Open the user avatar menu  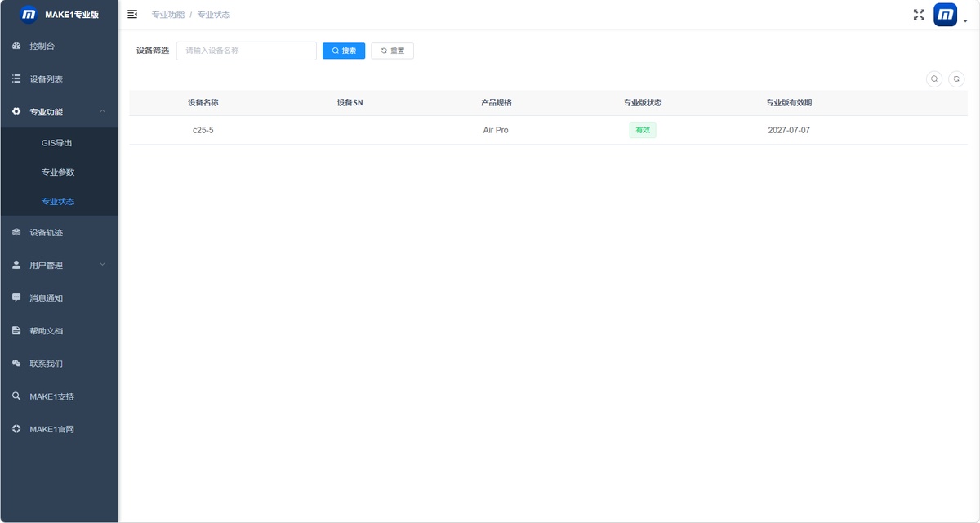click(x=945, y=15)
